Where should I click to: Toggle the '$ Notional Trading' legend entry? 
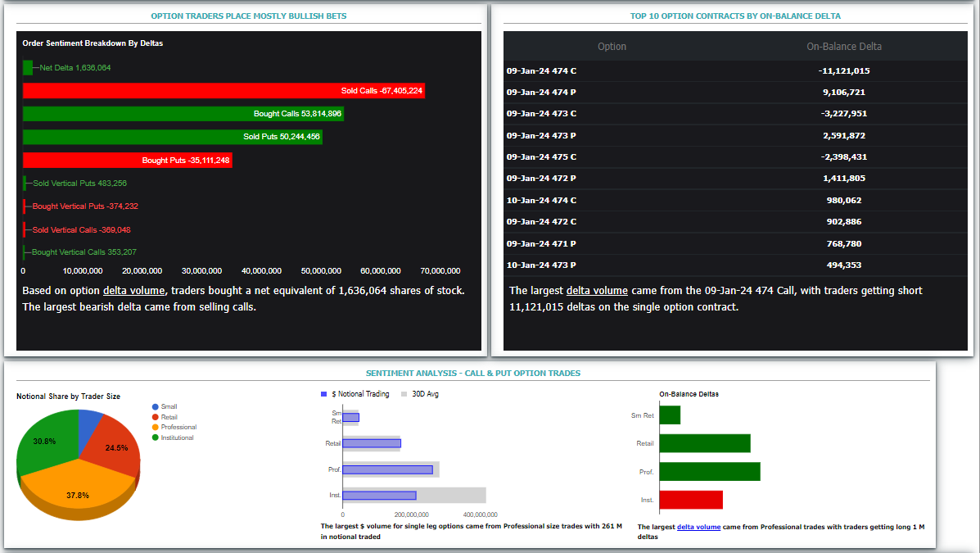[355, 394]
